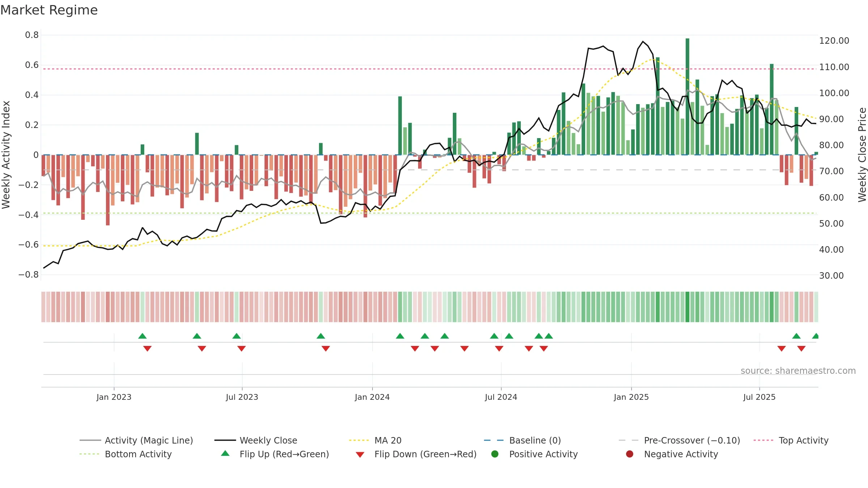Toggle the MA 20 legend entry
Screen dimensions: 868x488
[x=375, y=440]
